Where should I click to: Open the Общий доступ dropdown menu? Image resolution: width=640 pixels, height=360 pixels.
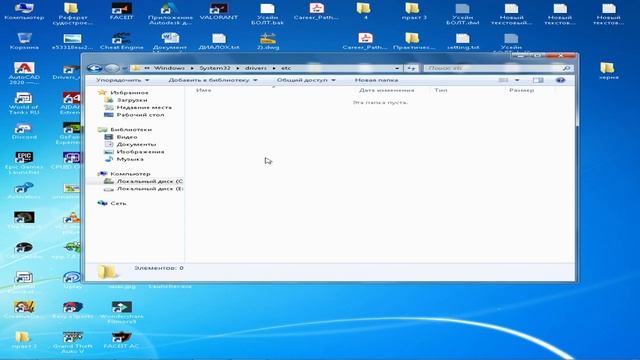(306, 80)
